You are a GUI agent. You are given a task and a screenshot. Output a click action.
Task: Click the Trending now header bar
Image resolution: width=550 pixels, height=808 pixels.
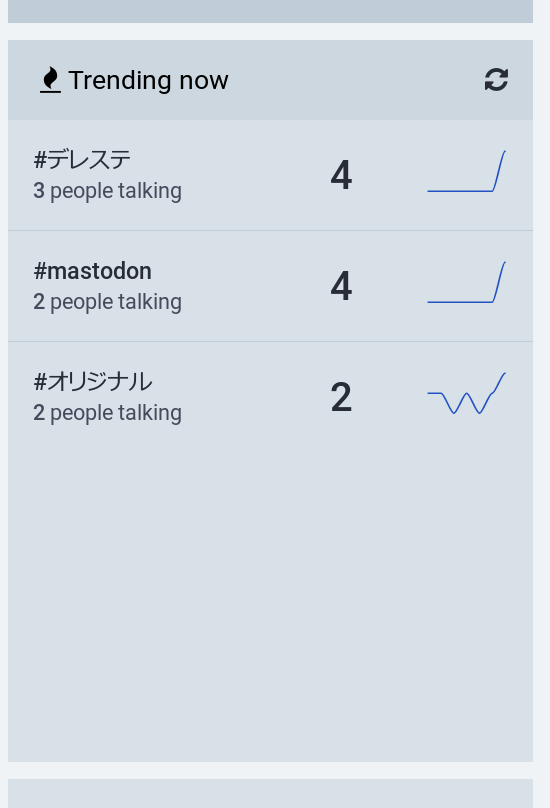270,80
